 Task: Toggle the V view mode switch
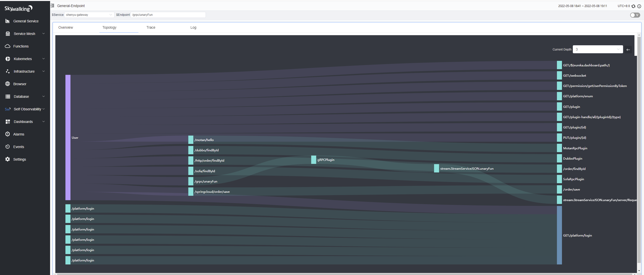pos(635,15)
